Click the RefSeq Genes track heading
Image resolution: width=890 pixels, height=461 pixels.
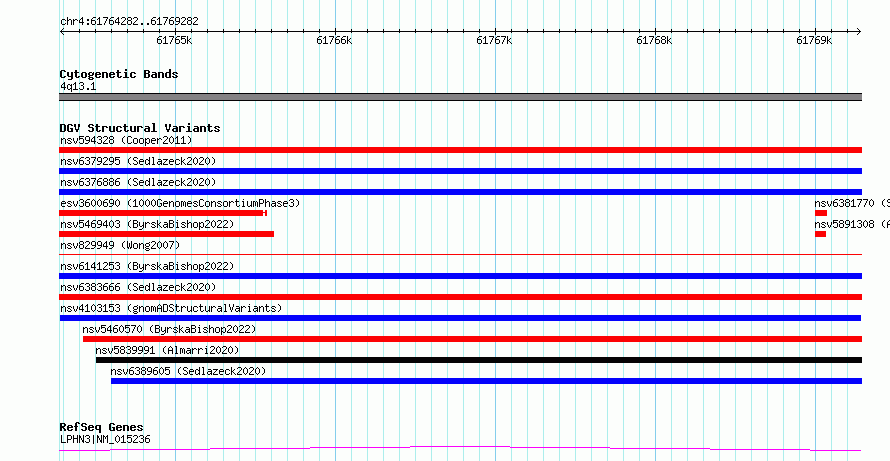[x=102, y=428]
